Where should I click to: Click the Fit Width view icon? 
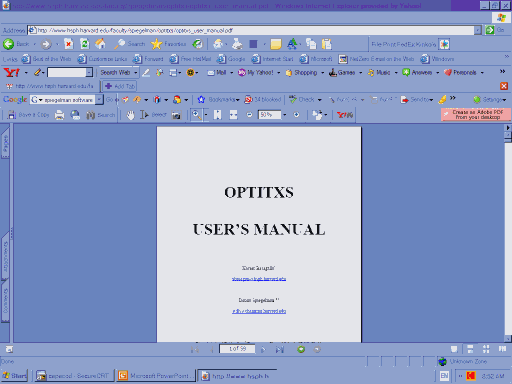coord(233,115)
